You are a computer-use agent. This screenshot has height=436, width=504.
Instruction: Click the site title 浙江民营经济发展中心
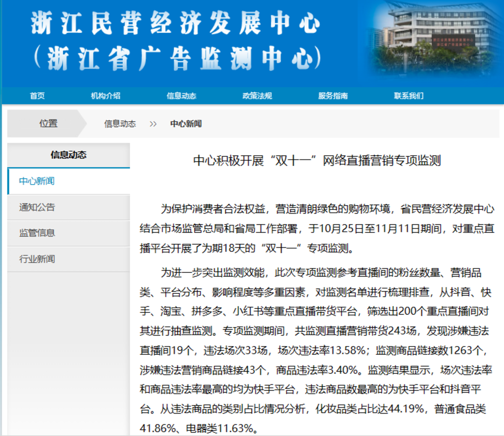(x=175, y=23)
